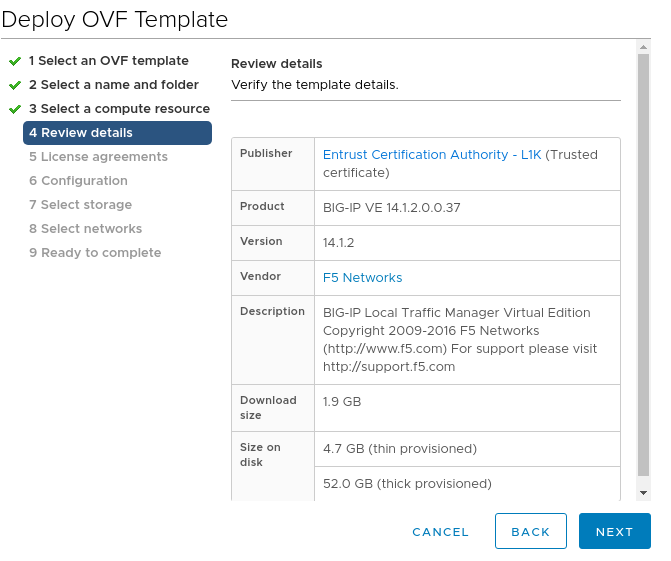The width and height of the screenshot is (671, 561).
Task: Go to step 2 Select a name and folder
Action: coord(114,85)
